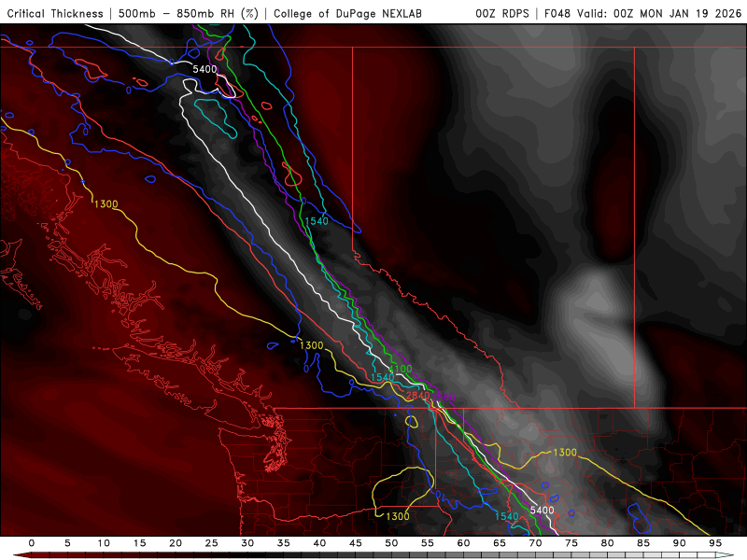
Task: Click the color scale's '70' tick label
Action: (x=535, y=543)
